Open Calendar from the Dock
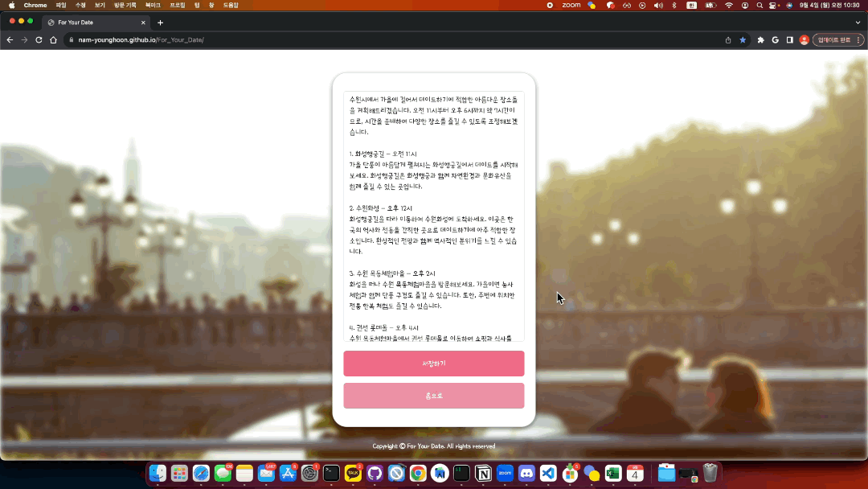The width and height of the screenshot is (868, 489). pos(635,473)
